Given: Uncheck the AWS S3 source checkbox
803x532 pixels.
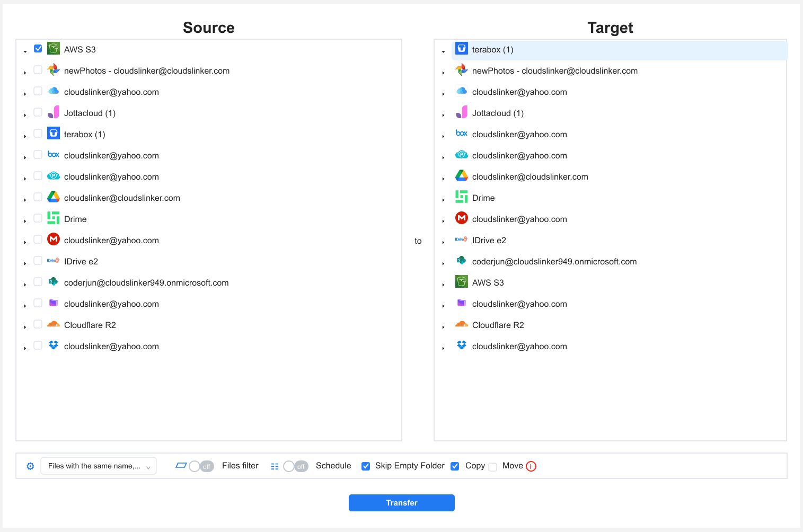Looking at the screenshot, I should 38,49.
